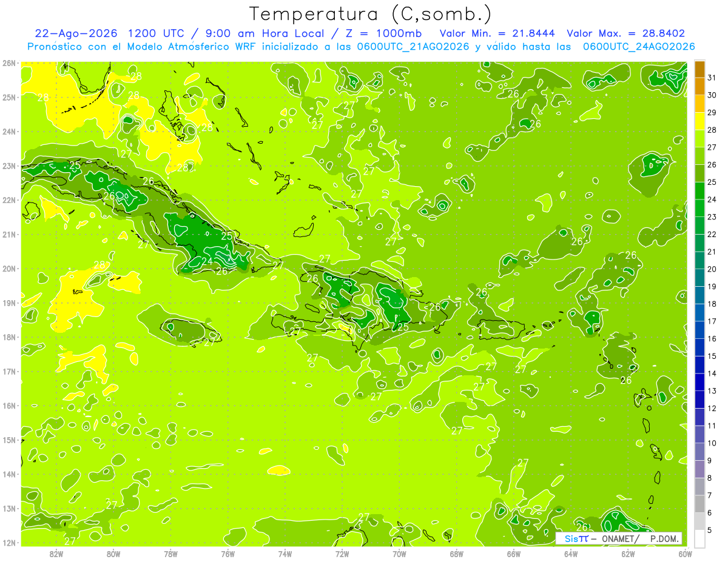The width and height of the screenshot is (728, 562).
Task: Click the '70W' longitude axis label
Action: [399, 554]
